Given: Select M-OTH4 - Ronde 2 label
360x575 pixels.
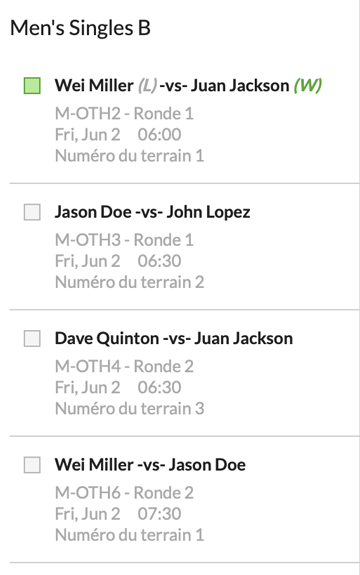Looking at the screenshot, I should [x=124, y=366].
